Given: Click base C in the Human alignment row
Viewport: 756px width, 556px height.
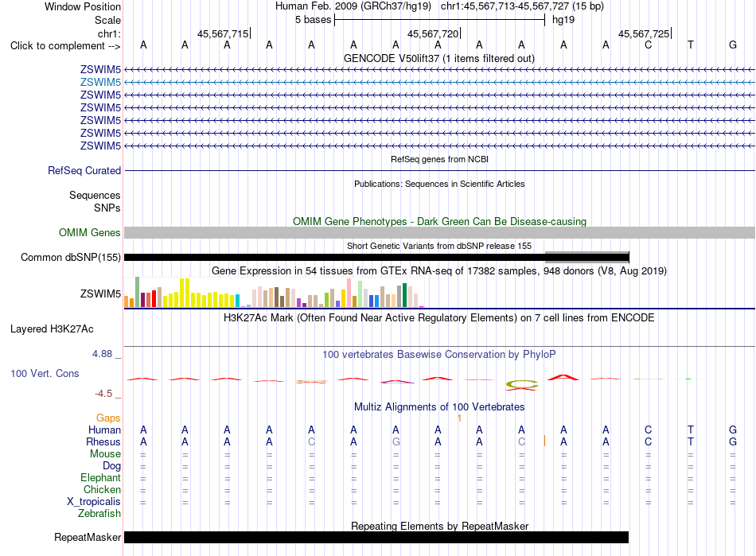Looking at the screenshot, I should coord(648,430).
